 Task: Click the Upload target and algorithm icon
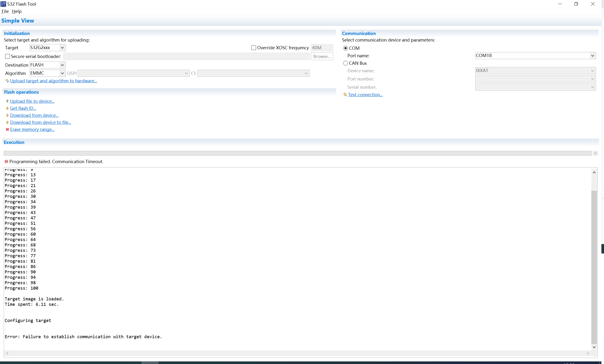[x=7, y=81]
